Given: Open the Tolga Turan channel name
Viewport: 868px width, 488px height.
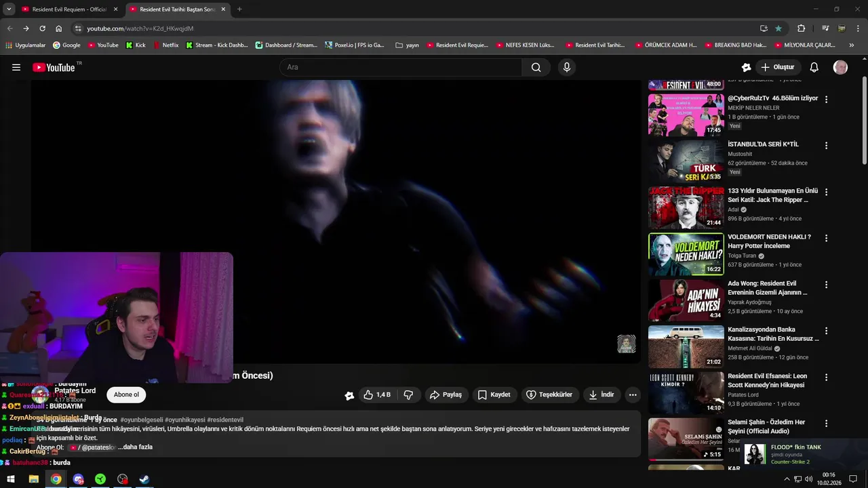Looking at the screenshot, I should pyautogui.click(x=742, y=256).
